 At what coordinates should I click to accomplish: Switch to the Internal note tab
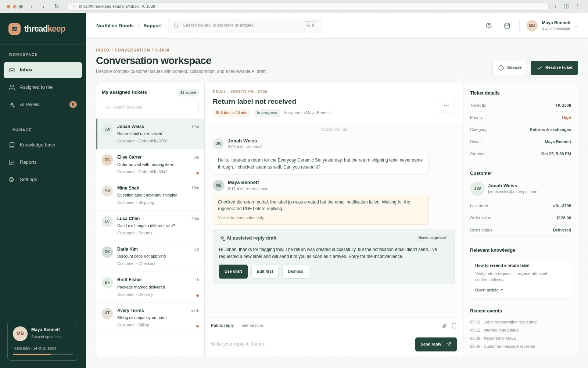252,325
